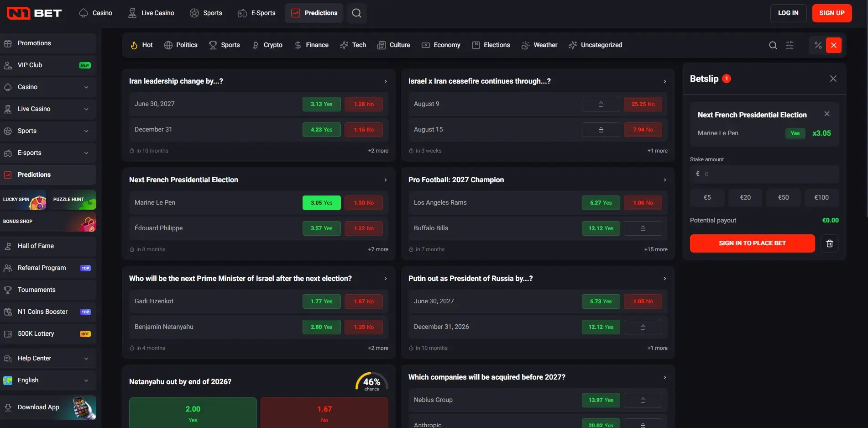The width and height of the screenshot is (868, 428).
Task: Remove Marine Le Pen selection from betslip
Action: tap(827, 114)
